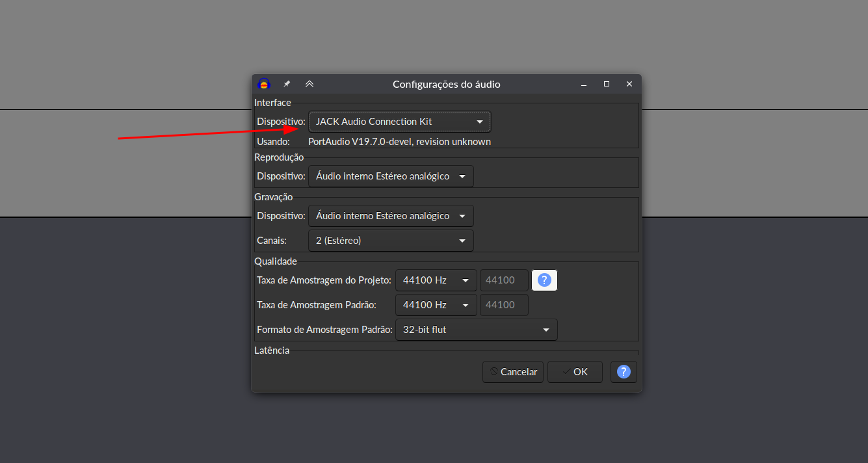Click the double-chevron shade window icon
This screenshot has height=463, width=868.
click(309, 84)
